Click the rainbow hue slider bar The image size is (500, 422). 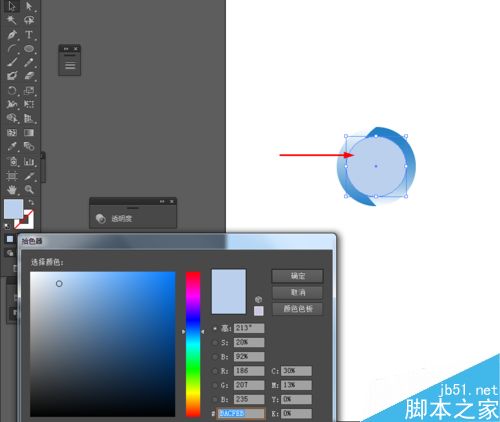point(193,344)
